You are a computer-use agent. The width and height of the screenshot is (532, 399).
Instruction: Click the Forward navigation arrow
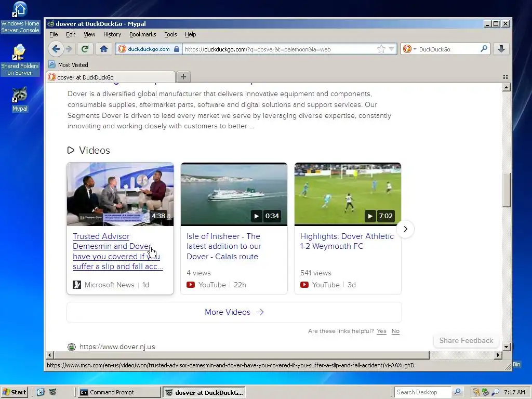click(x=69, y=49)
